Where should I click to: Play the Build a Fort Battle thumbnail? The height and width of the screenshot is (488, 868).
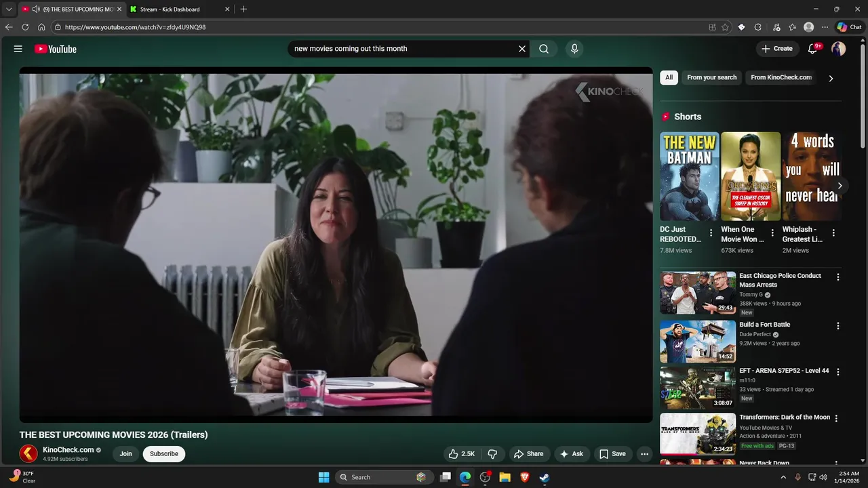point(698,342)
